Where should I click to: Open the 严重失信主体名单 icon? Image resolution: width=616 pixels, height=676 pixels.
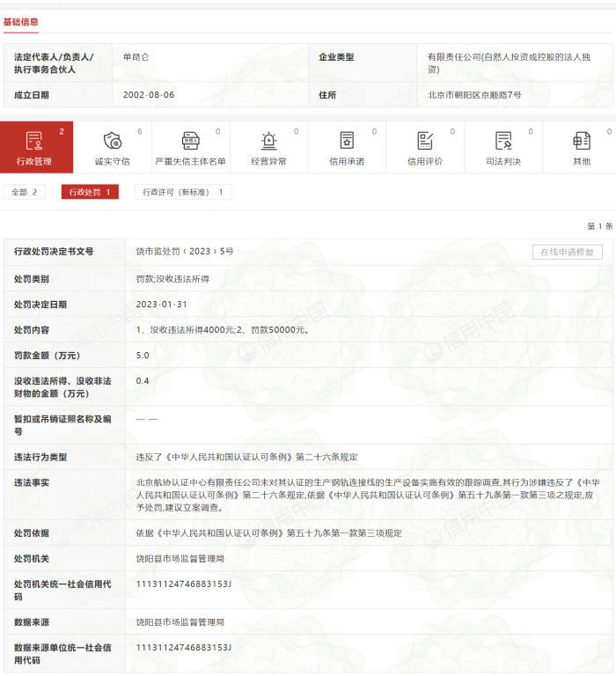(x=191, y=141)
